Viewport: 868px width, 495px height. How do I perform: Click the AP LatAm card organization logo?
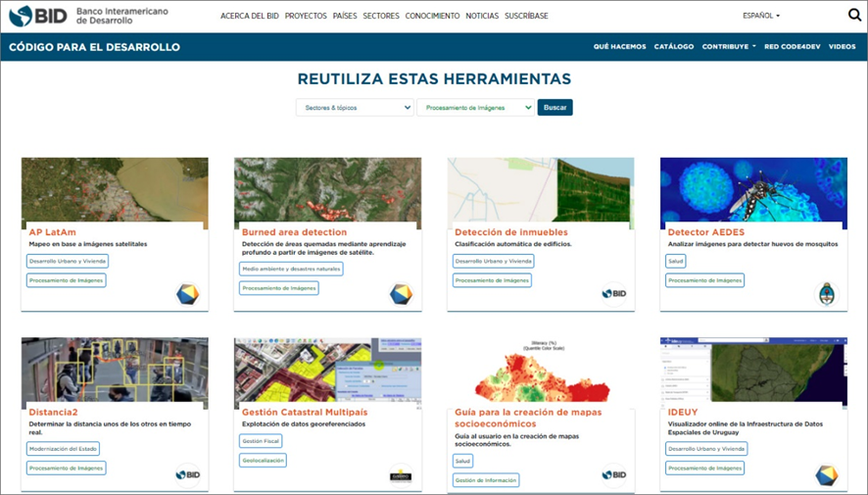pyautogui.click(x=188, y=294)
